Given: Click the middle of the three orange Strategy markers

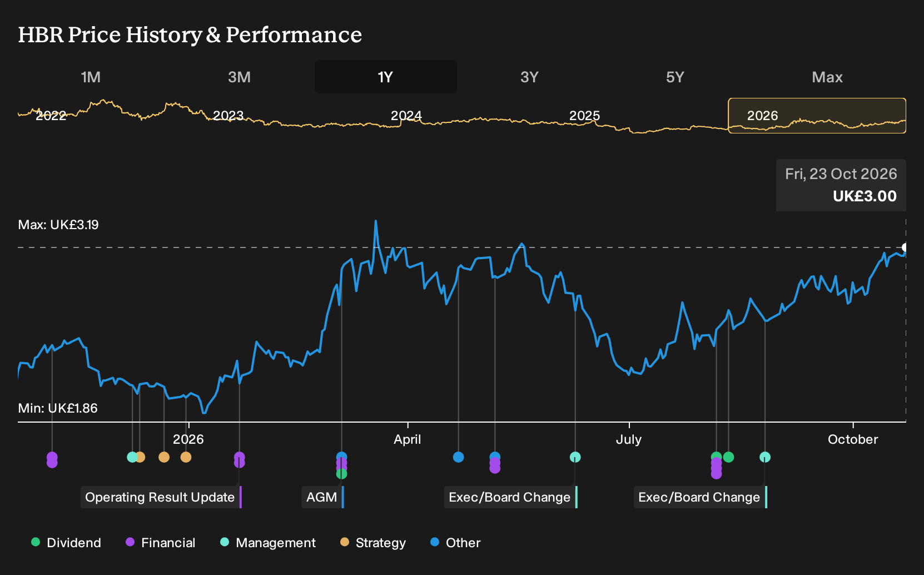Looking at the screenshot, I should click(164, 457).
